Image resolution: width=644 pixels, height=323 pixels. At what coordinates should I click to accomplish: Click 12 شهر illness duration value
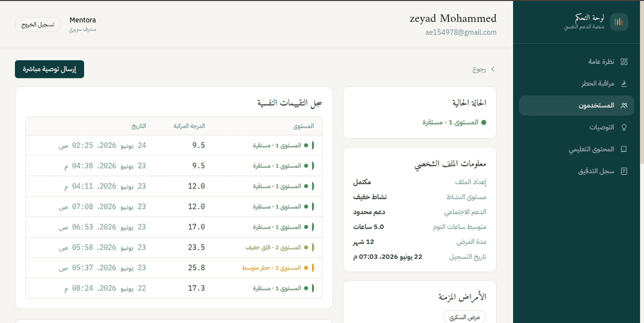pos(364,242)
